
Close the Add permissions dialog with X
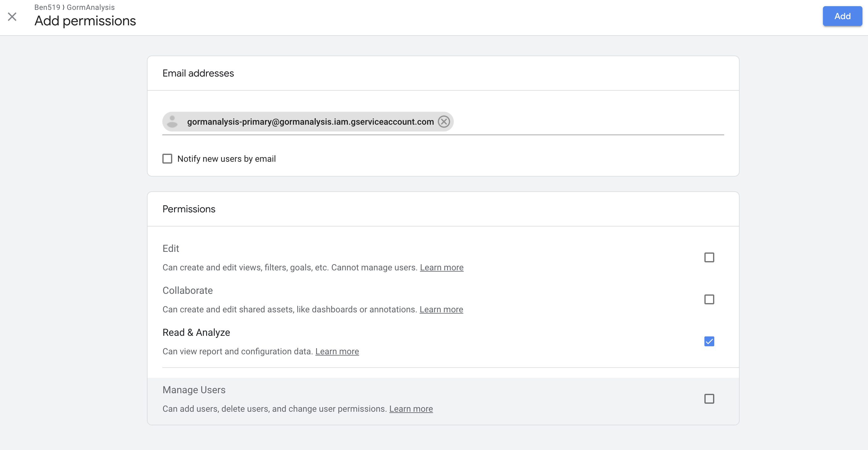(x=12, y=16)
